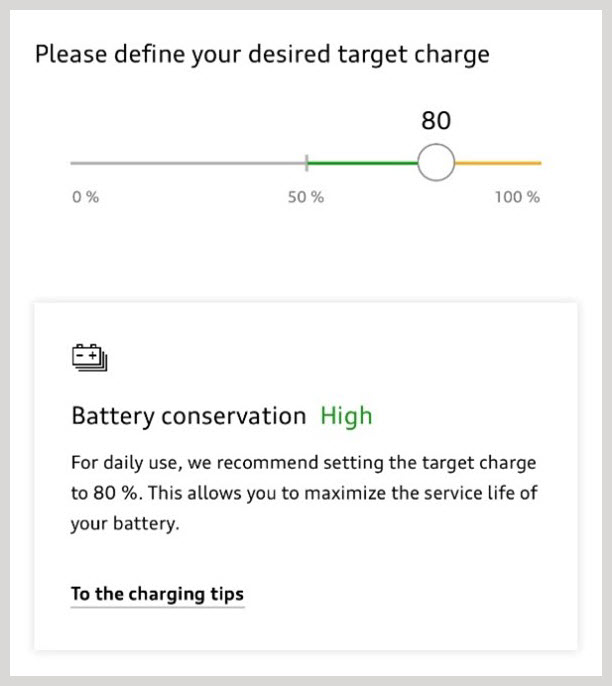The image size is (612, 686).
Task: Click the tick mark at the slider midpoint
Action: click(x=307, y=162)
